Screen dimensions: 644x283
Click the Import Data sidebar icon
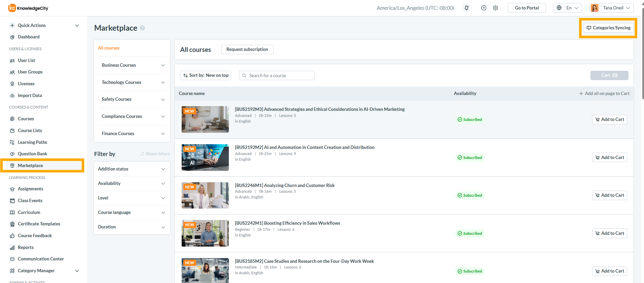[12, 96]
